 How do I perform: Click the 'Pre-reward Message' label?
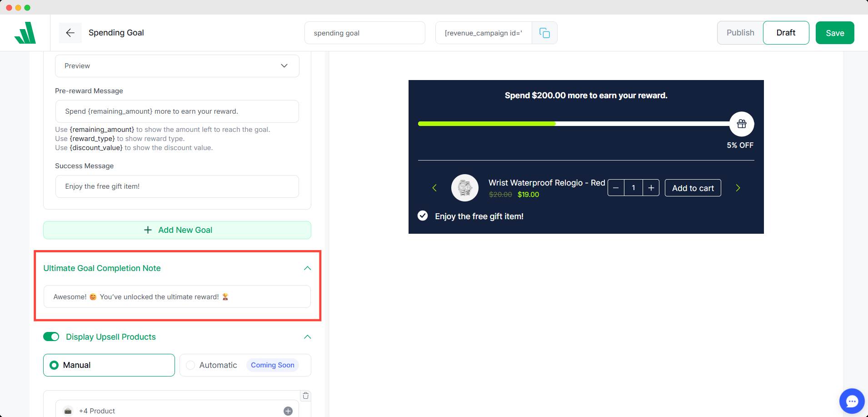point(89,91)
